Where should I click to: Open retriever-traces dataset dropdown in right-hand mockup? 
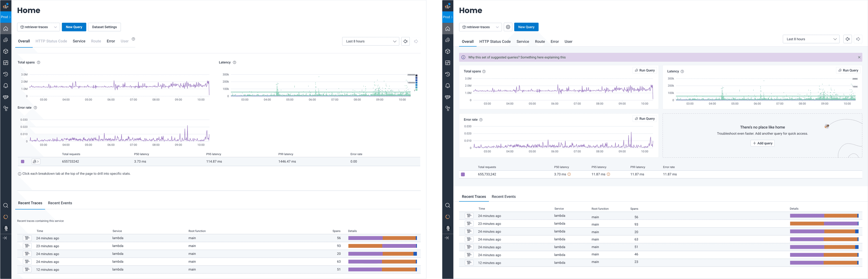click(480, 27)
